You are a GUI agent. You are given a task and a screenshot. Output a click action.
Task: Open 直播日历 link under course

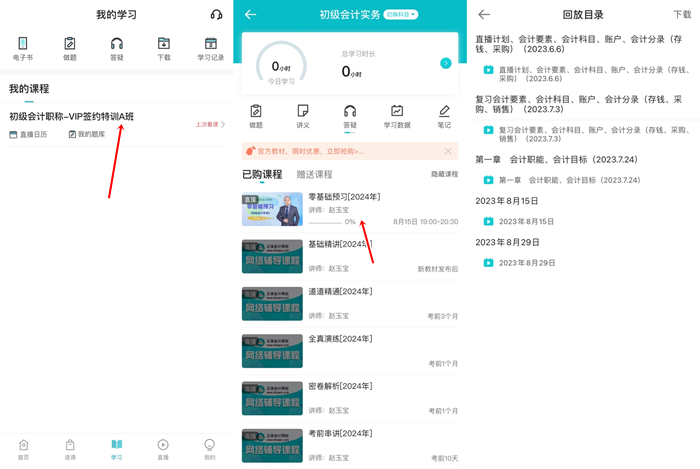click(28, 134)
